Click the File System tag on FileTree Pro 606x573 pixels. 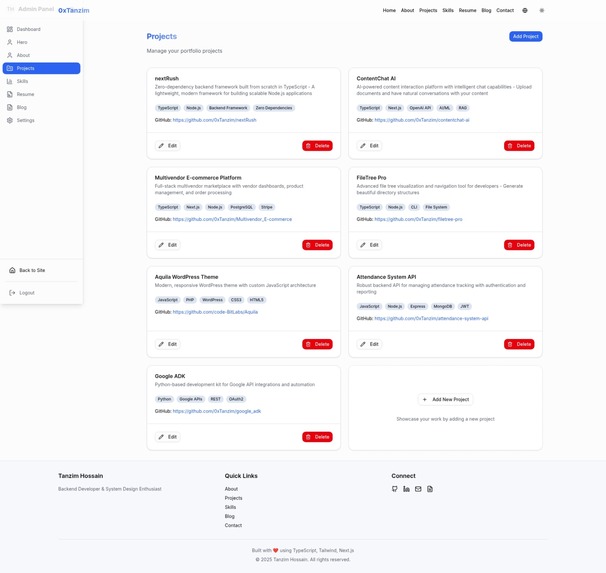[436, 207]
